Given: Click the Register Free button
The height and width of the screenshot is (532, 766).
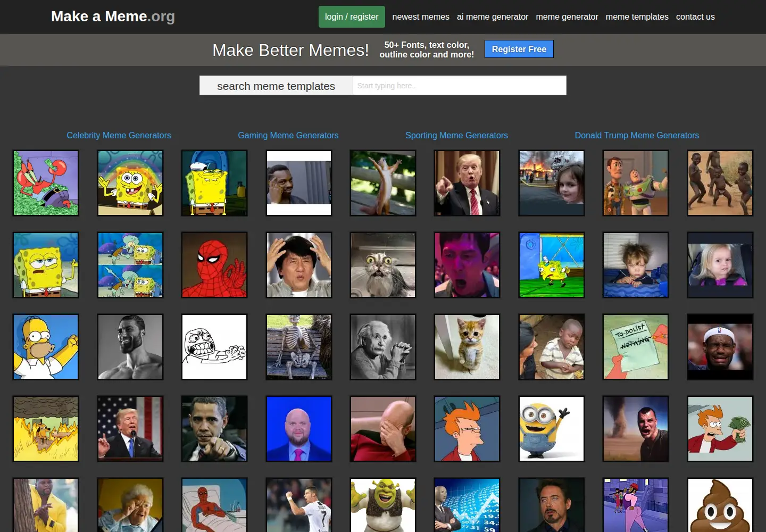Looking at the screenshot, I should coord(519,49).
